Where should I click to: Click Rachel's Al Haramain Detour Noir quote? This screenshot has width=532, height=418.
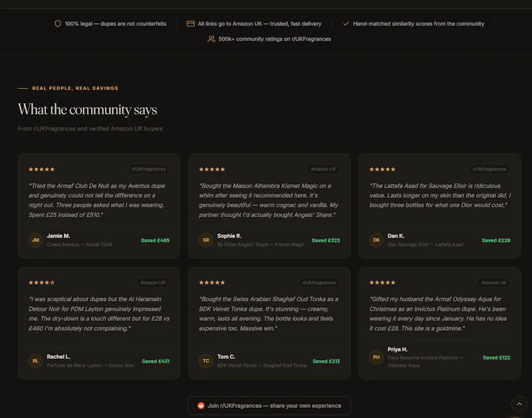(99, 313)
